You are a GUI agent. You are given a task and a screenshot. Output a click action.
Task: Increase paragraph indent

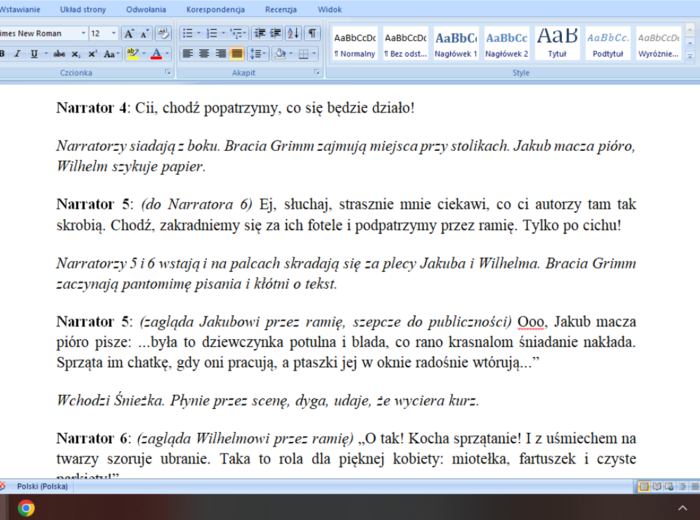tap(274, 33)
